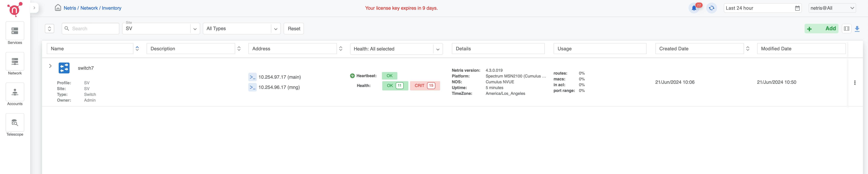Toggle the Created Date sort arrows
Screen dimensions: 868x174
(747, 49)
